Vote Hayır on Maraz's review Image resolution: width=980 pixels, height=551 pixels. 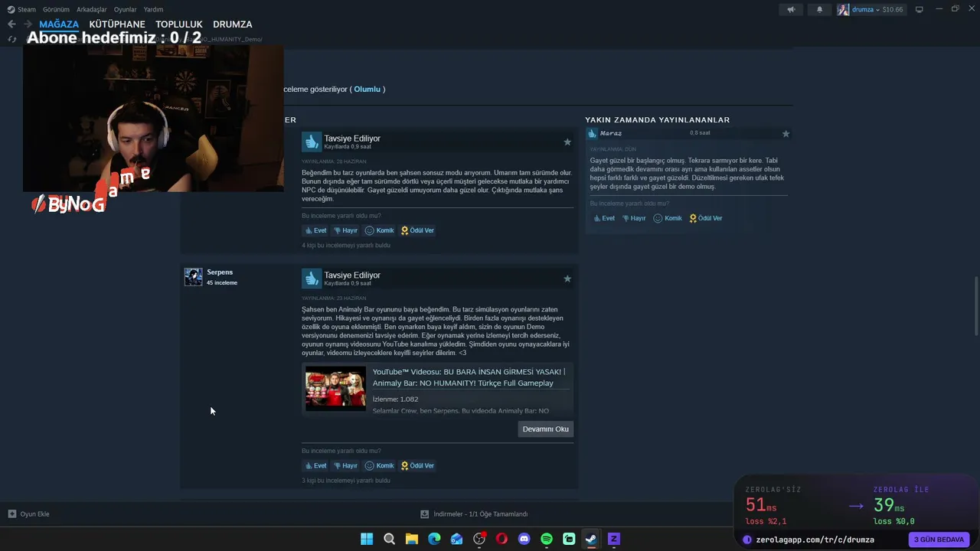pyautogui.click(x=634, y=218)
